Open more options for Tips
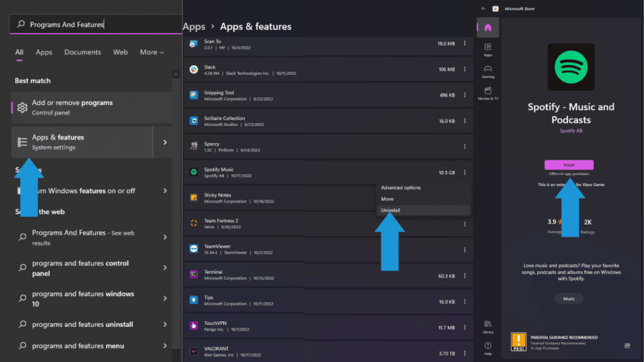 click(465, 302)
